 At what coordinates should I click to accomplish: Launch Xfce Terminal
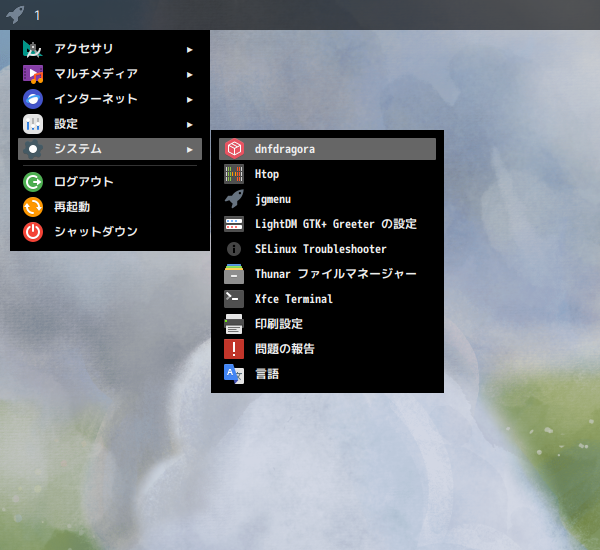(327, 299)
